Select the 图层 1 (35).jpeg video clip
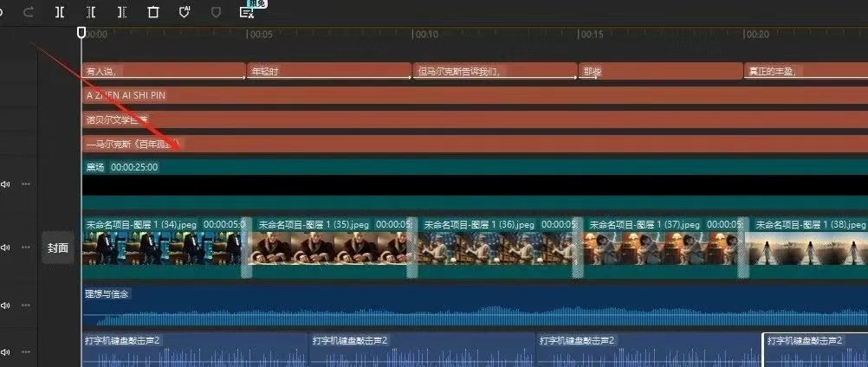The width and height of the screenshot is (868, 367). coord(329,248)
